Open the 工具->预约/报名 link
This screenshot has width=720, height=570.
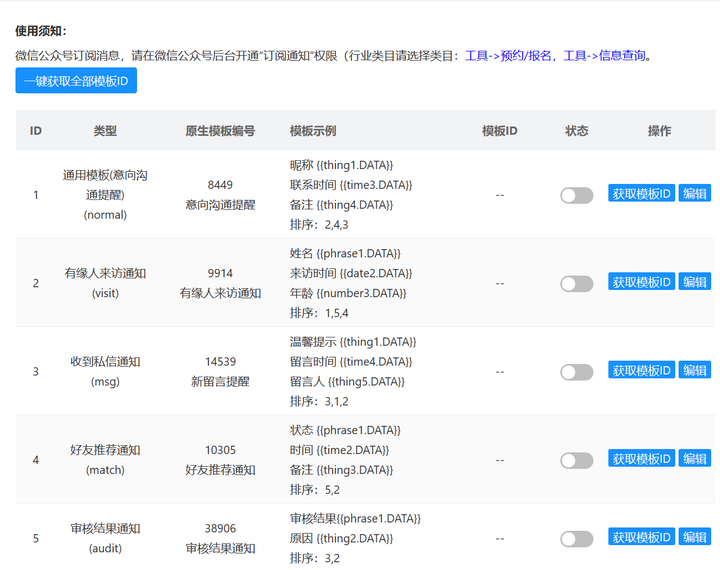[x=508, y=56]
